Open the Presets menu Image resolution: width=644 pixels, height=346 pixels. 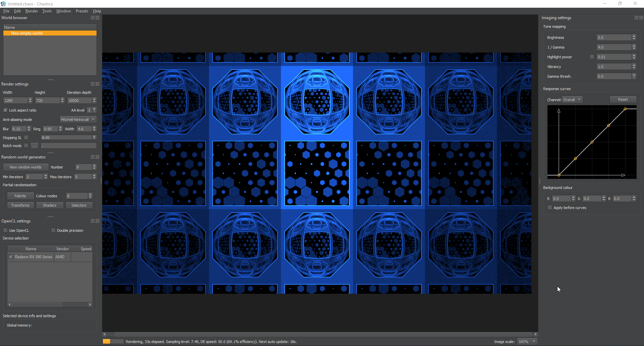point(82,11)
